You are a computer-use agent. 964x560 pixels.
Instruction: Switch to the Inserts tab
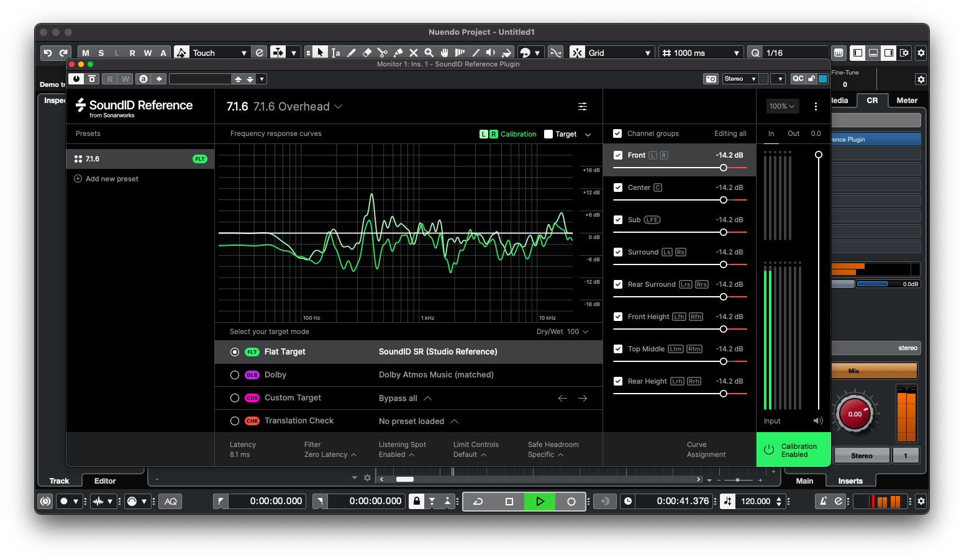point(850,481)
